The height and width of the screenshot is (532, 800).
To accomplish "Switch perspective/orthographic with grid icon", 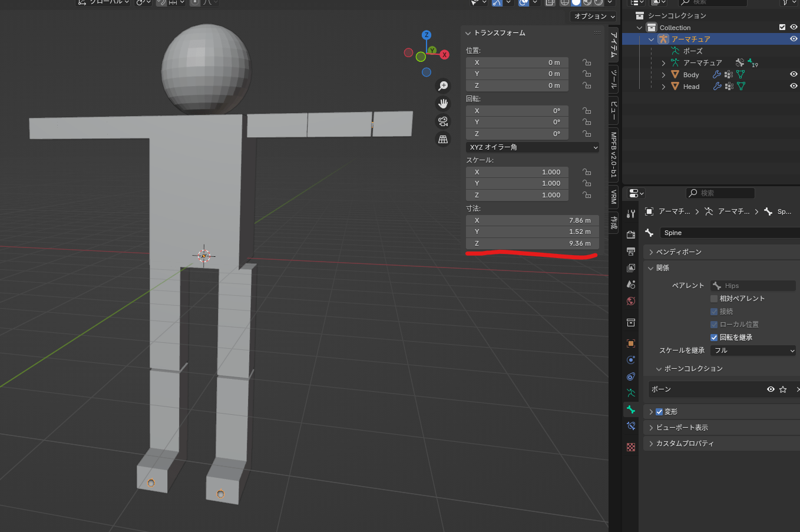I will pyautogui.click(x=443, y=140).
